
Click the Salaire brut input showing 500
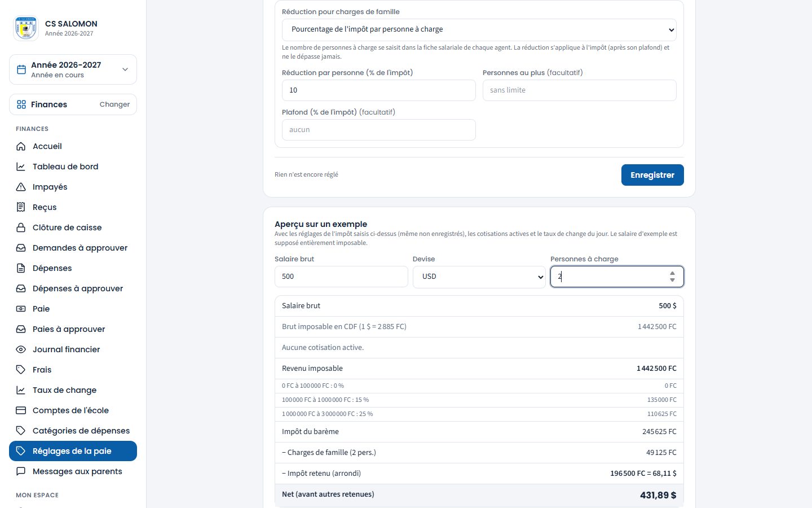341,277
